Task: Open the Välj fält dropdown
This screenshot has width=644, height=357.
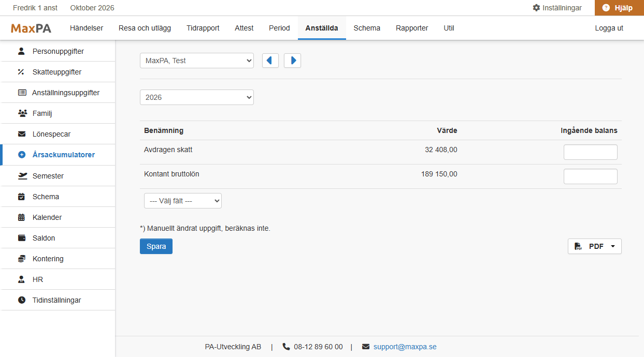Action: pyautogui.click(x=183, y=201)
